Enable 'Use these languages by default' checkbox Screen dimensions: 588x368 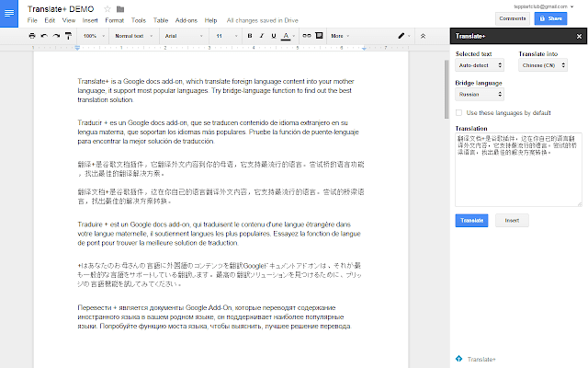coord(459,112)
